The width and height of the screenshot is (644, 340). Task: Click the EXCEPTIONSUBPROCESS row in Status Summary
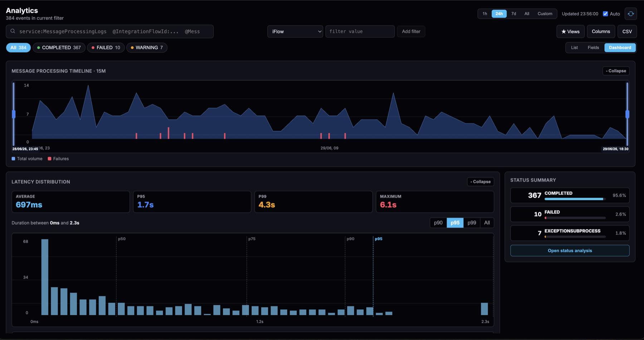570,233
